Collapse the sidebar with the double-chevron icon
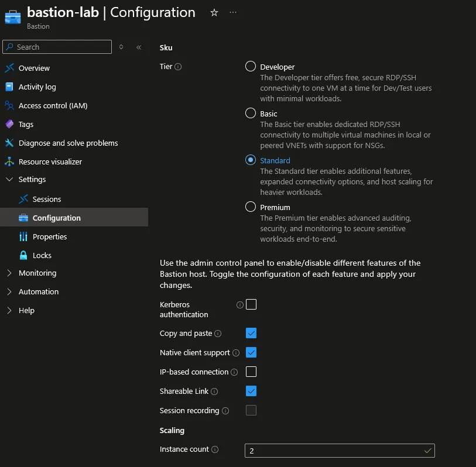Image resolution: width=476 pixels, height=467 pixels. point(139,47)
